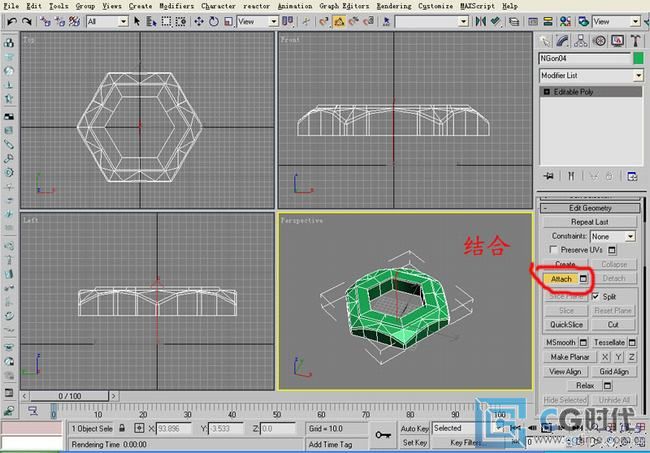The width and height of the screenshot is (650, 453).
Task: Switch to the Hierarchy panel tab
Action: 581,41
